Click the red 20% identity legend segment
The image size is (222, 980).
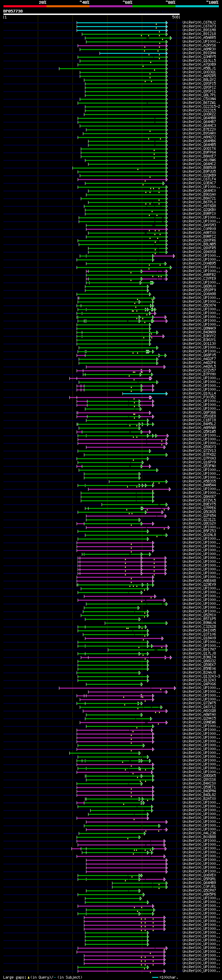25,6
